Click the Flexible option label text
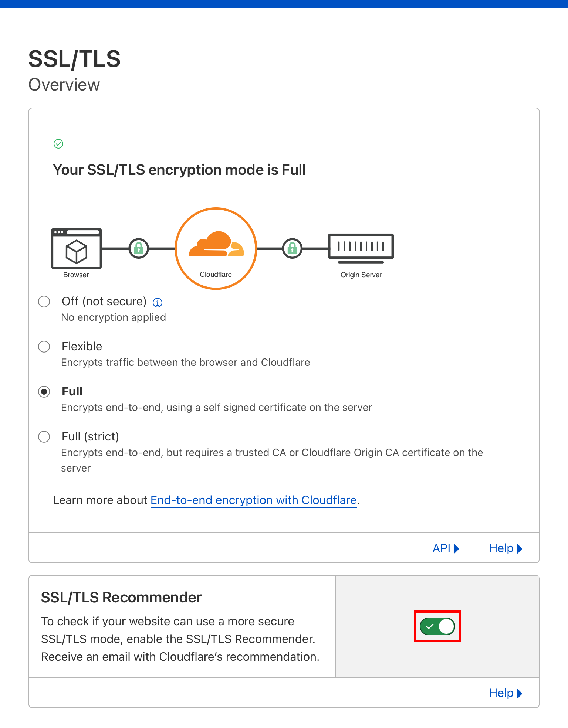 click(82, 347)
